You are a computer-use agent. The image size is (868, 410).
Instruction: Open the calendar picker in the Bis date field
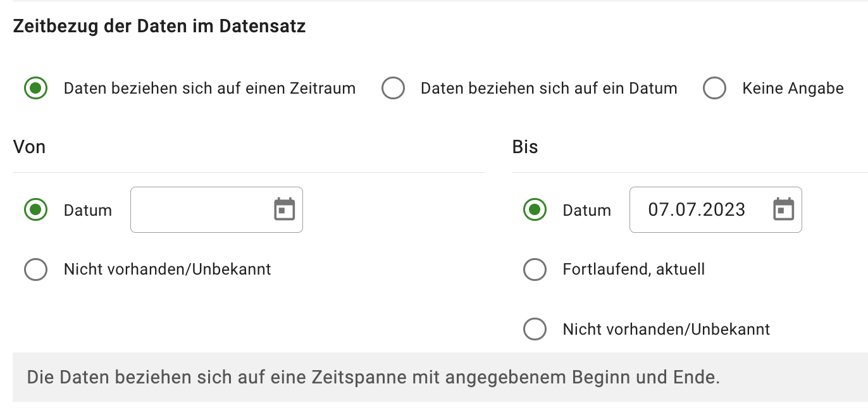(784, 209)
